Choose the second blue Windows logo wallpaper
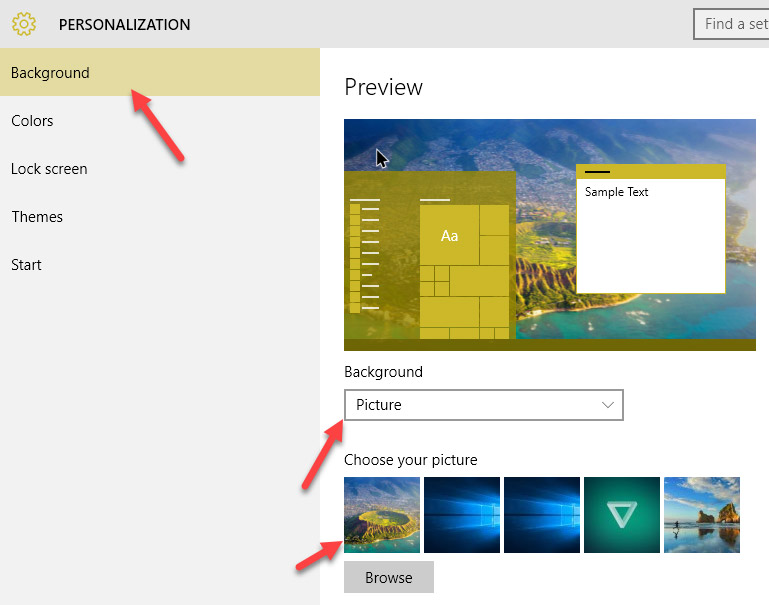 point(542,515)
